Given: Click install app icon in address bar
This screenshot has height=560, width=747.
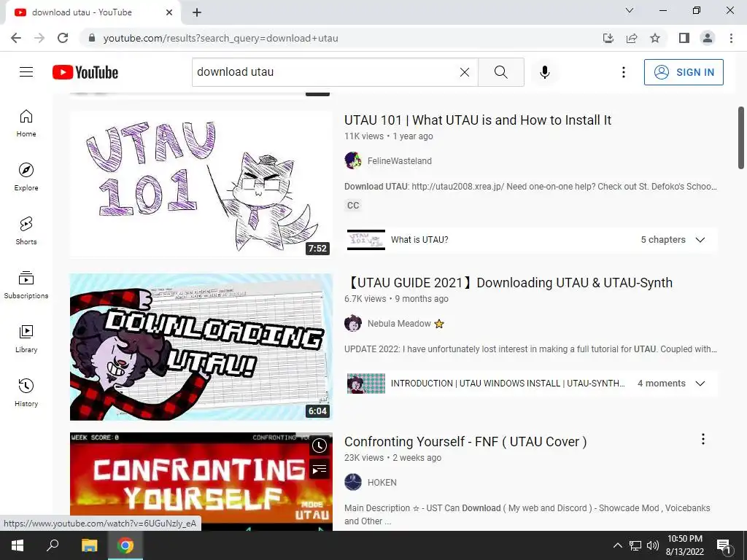Looking at the screenshot, I should [608, 38].
